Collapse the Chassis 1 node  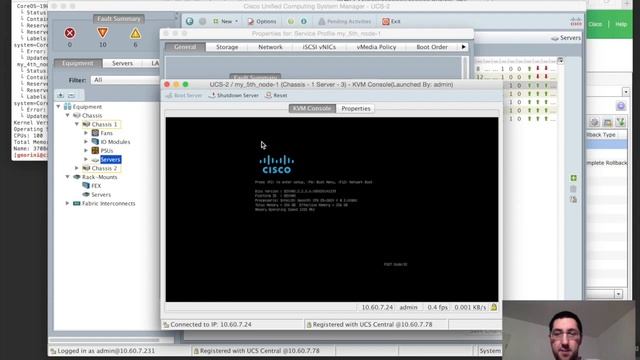[76, 124]
